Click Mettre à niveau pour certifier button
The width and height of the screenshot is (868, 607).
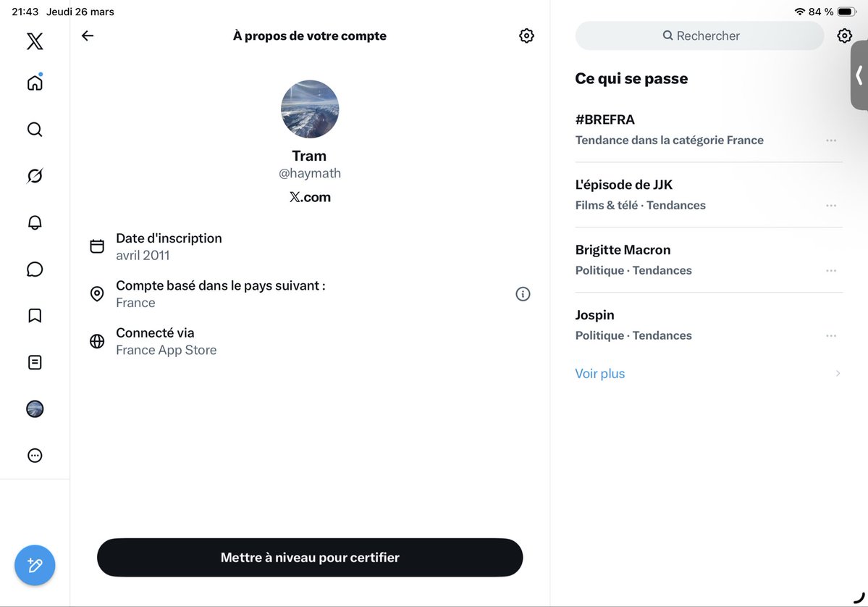pos(310,557)
